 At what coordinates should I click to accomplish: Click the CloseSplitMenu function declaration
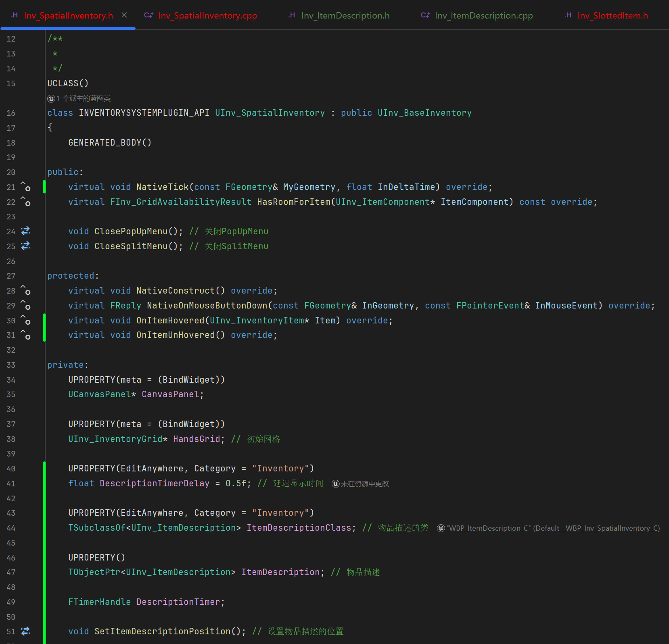(131, 246)
